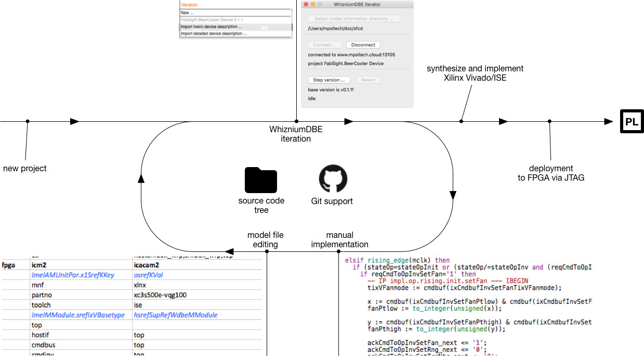Viewport: 644px width, 356px height.
Task: Select the 'icm2' header cell
Action: click(81, 265)
